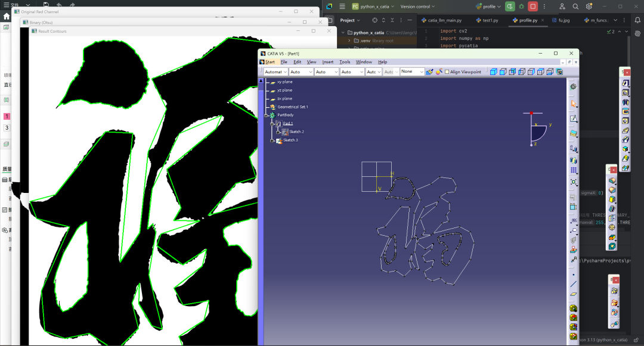Open the Version control dropdown
This screenshot has height=346, width=644.
click(417, 7)
